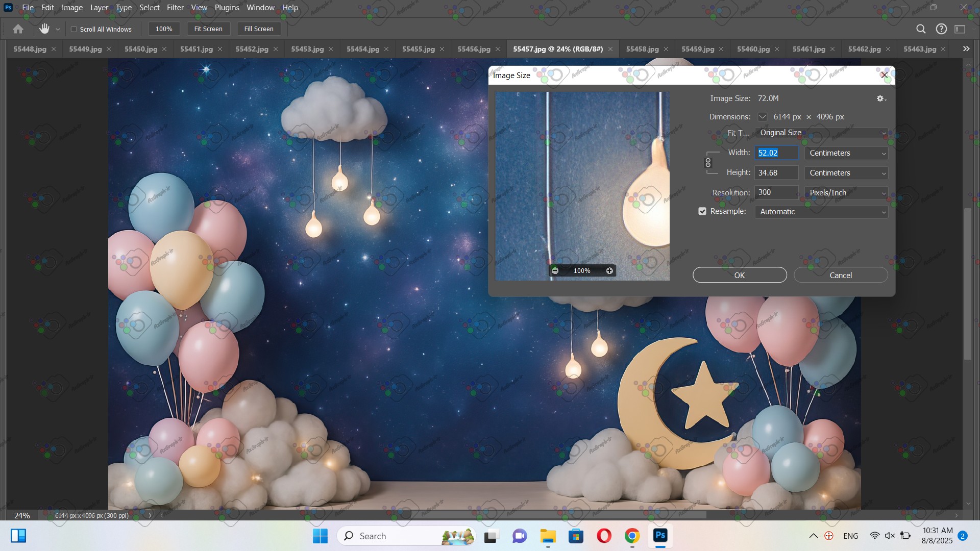Click the OK button

coord(739,275)
